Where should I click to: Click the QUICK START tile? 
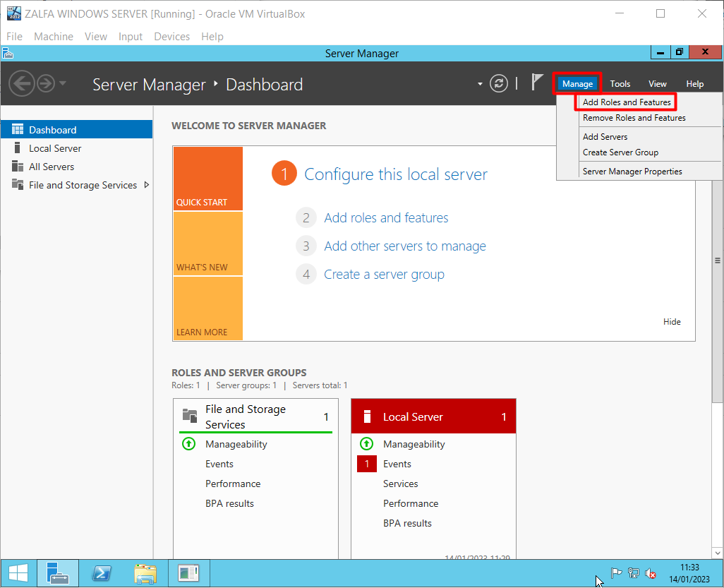pos(207,179)
